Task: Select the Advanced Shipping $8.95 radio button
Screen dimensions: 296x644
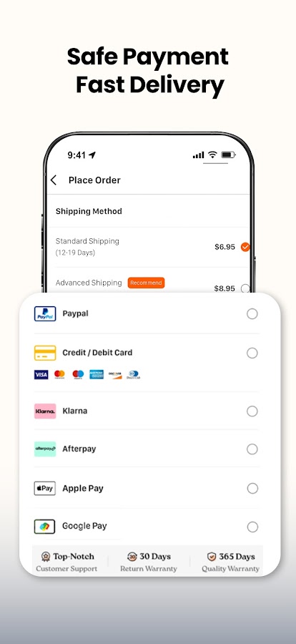Action: [245, 288]
